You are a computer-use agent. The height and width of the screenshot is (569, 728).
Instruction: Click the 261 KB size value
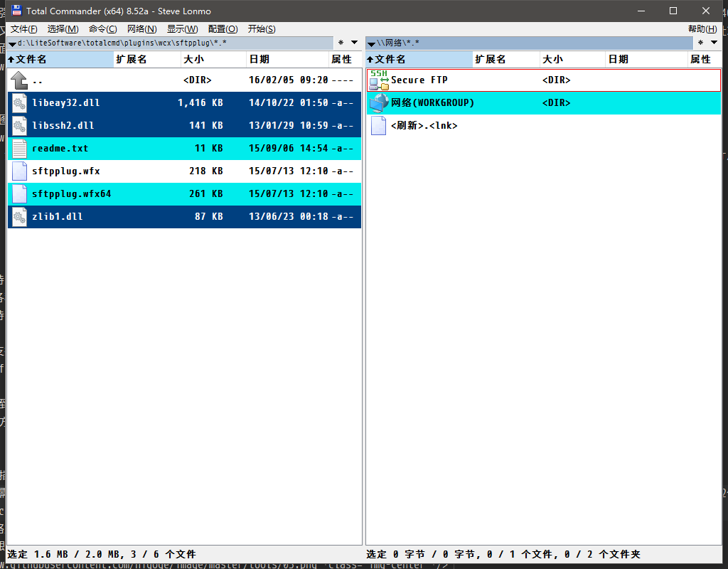point(206,193)
